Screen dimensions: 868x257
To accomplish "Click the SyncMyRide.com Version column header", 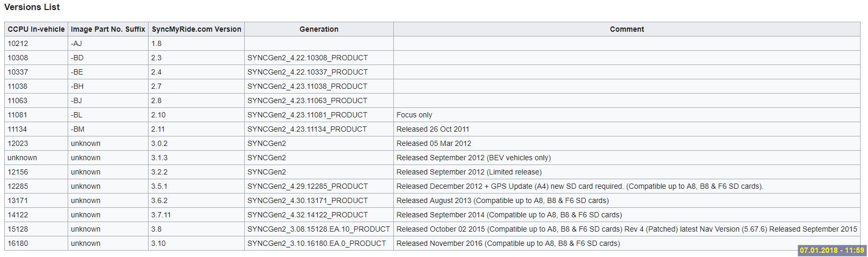I will click(196, 29).
